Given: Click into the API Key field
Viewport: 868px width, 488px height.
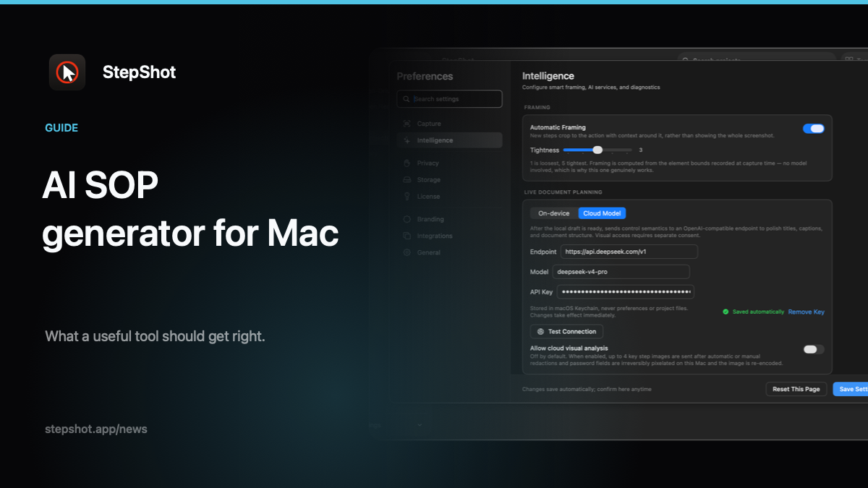Looking at the screenshot, I should coord(626,292).
